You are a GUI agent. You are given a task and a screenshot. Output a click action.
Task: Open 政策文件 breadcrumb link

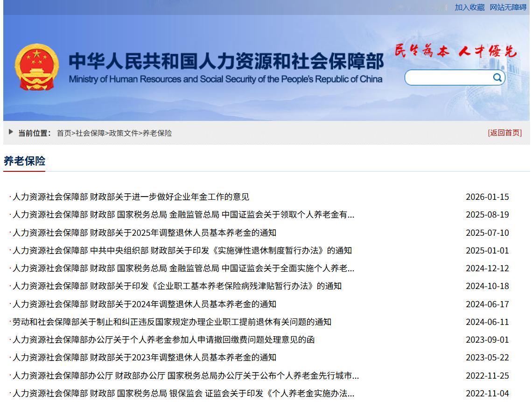[x=124, y=133]
